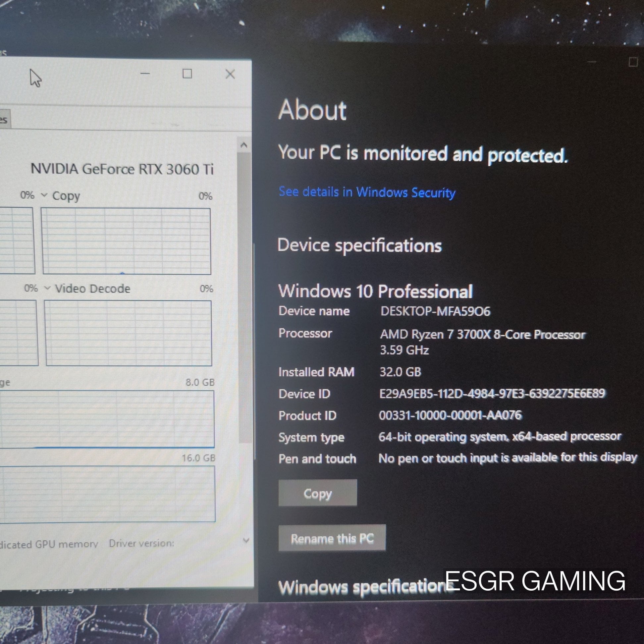This screenshot has height=644, width=644.
Task: Click the System type label
Action: click(x=311, y=437)
